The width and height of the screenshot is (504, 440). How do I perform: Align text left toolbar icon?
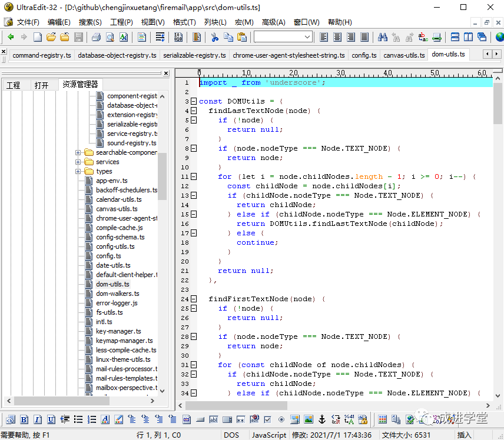point(324,37)
